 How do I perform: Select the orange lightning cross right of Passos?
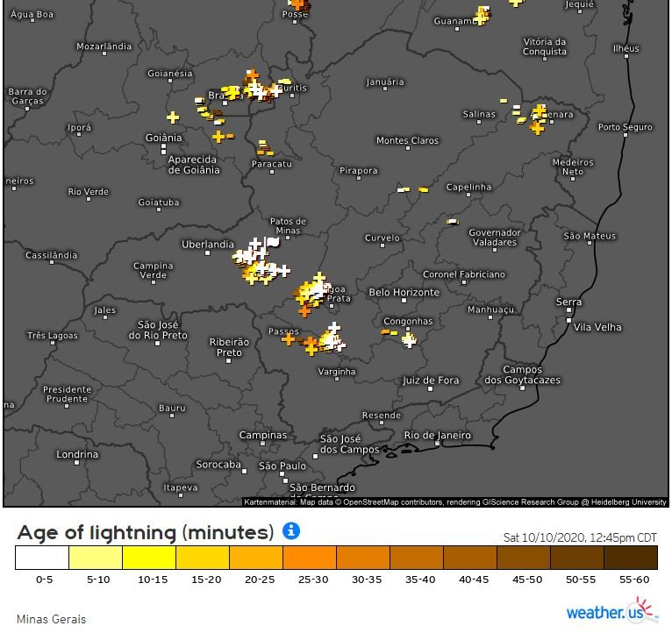(289, 338)
